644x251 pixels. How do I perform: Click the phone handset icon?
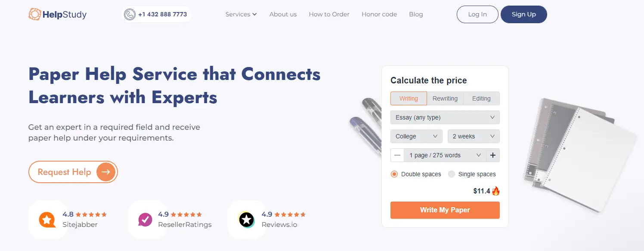(130, 14)
